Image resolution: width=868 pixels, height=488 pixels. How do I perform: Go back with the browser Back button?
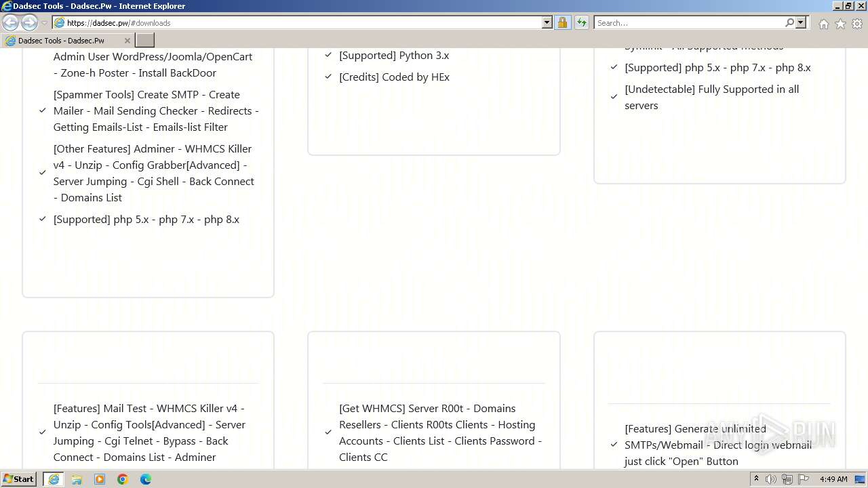pos(11,23)
